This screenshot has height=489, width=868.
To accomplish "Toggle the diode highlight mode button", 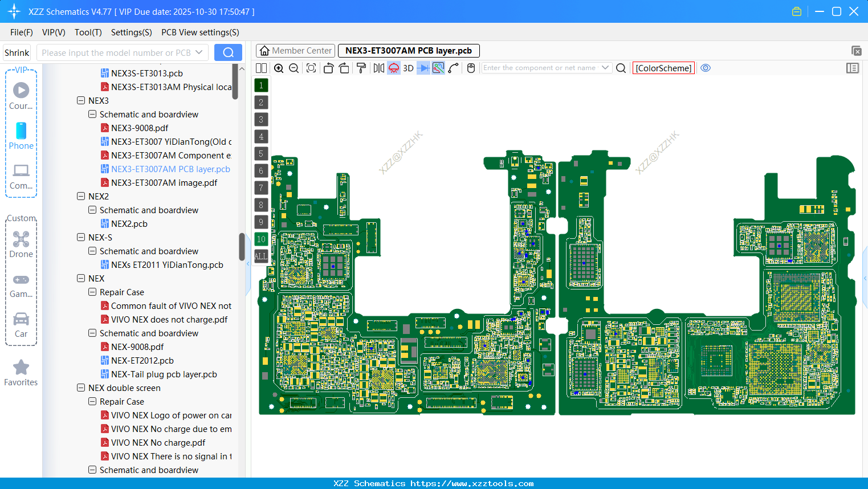I will pyautogui.click(x=422, y=68).
